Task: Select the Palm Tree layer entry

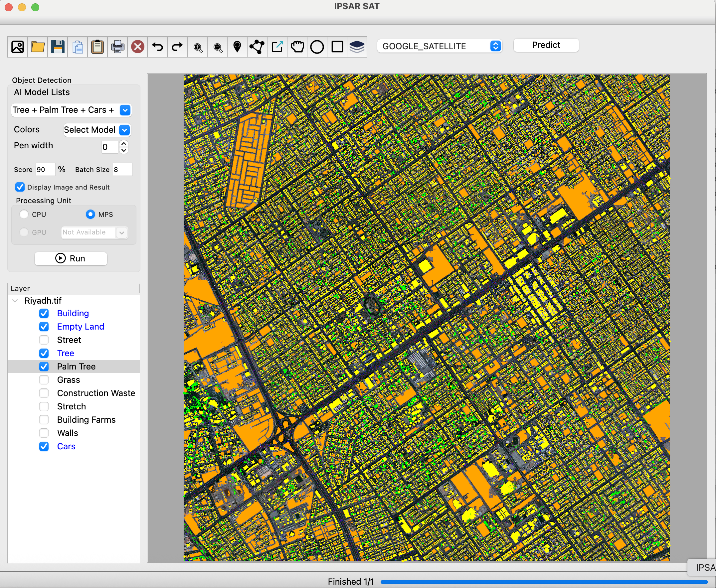Action: pos(77,367)
